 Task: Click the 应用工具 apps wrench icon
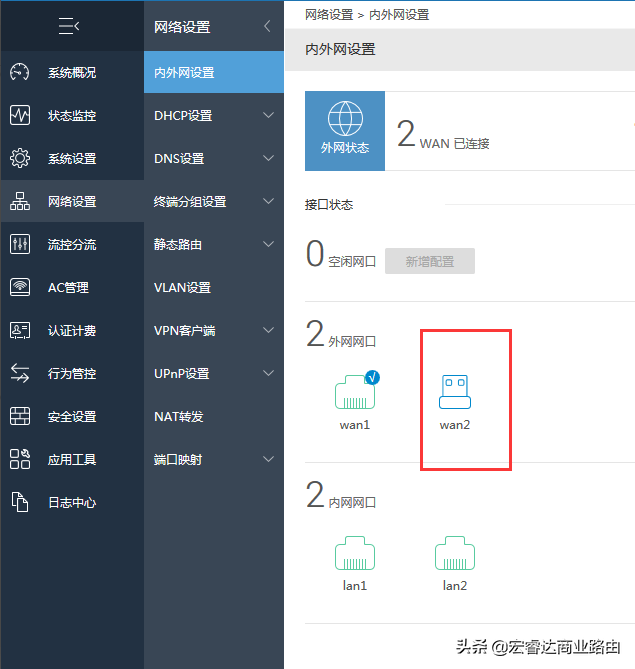[x=20, y=459]
